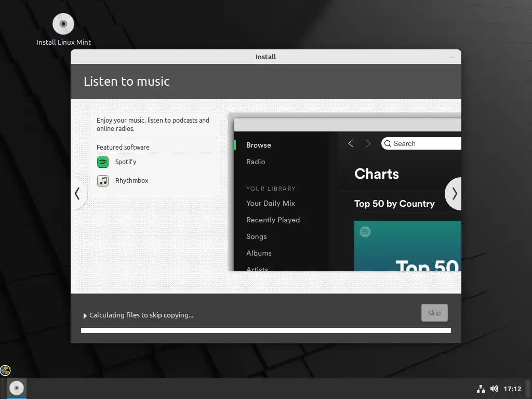The image size is (532, 399).
Task: Expand the Calculating files details triangle
Action: (x=85, y=315)
